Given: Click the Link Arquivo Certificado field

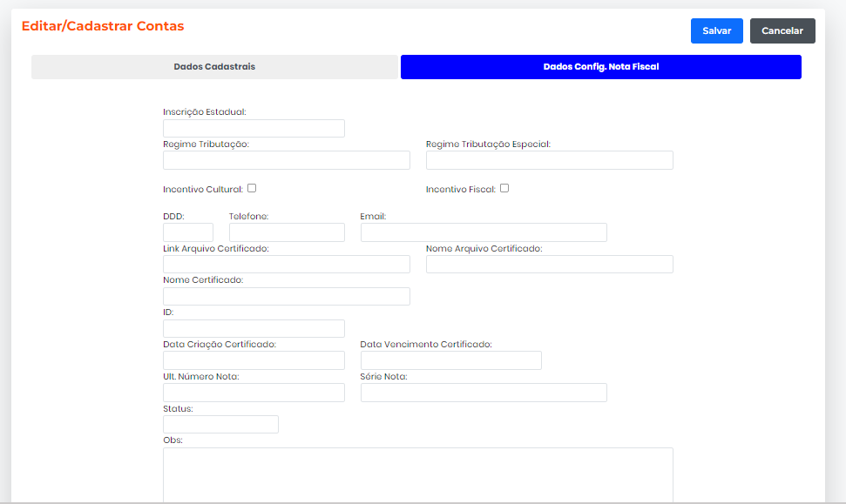Looking at the screenshot, I should pyautogui.click(x=286, y=265).
